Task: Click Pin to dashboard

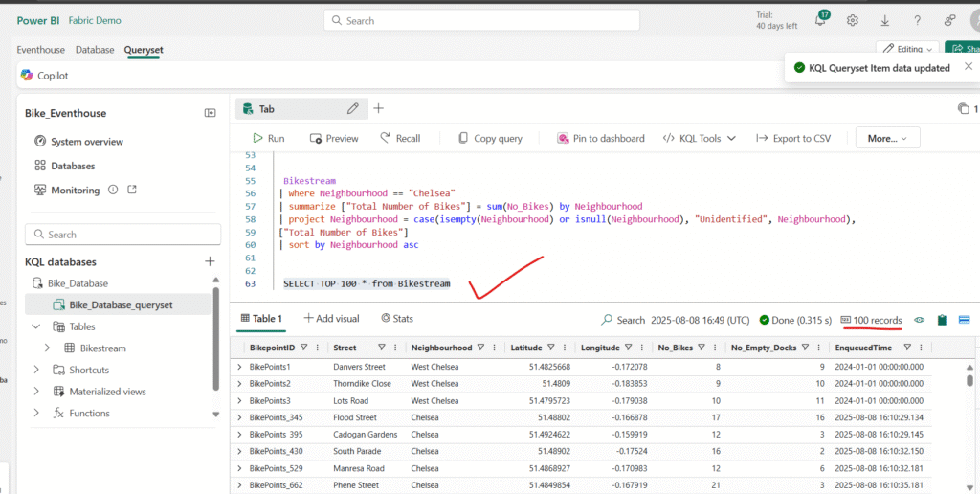Action: pos(601,138)
